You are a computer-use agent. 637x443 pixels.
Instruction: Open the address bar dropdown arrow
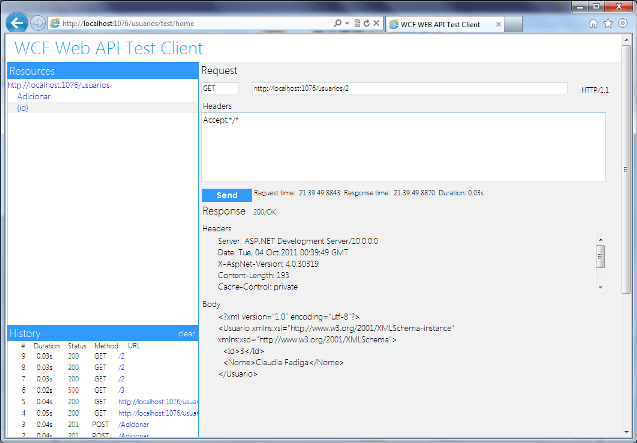click(x=346, y=22)
